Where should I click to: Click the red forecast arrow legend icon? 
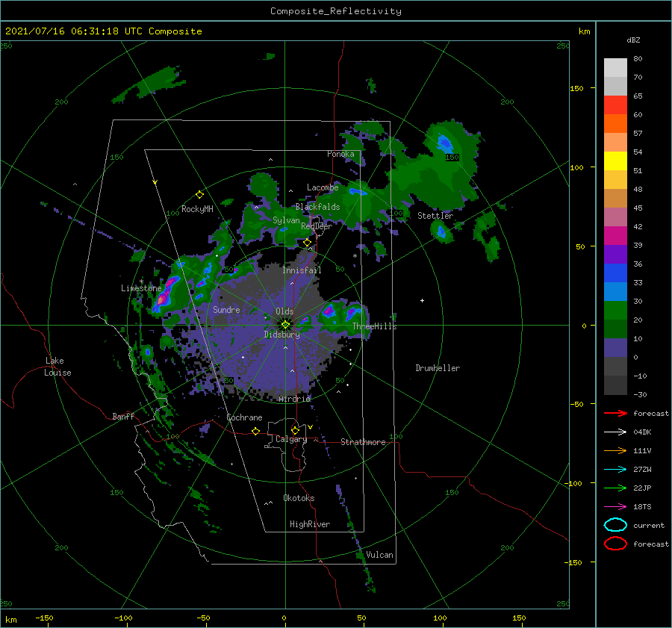click(615, 413)
